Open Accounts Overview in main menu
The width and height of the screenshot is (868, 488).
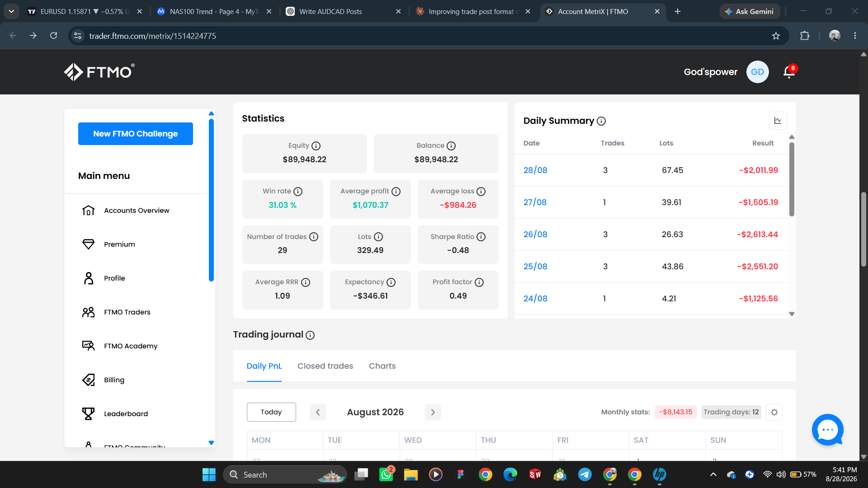coord(136,211)
